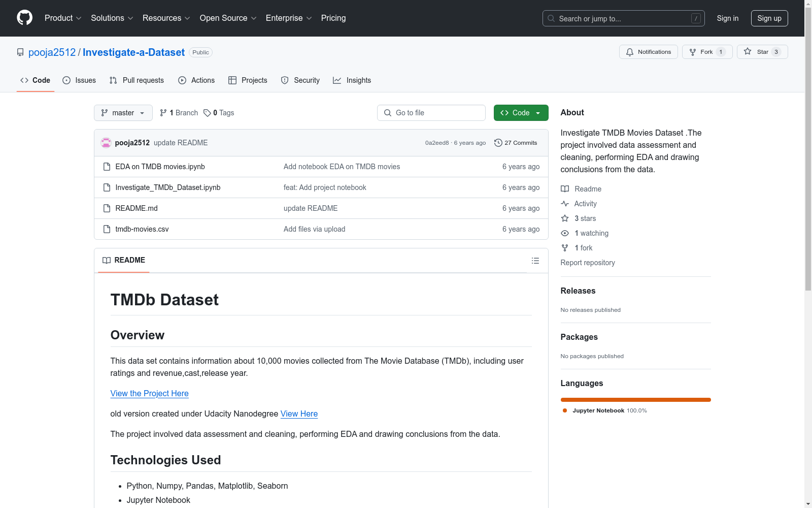Open the 0a2eed8 commit hash link
812x508 pixels.
[x=437, y=143]
